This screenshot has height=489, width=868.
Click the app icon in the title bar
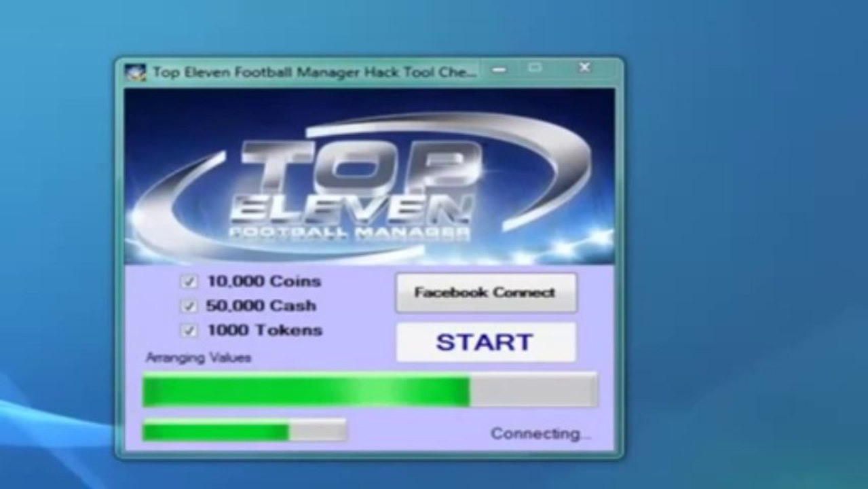coord(135,72)
